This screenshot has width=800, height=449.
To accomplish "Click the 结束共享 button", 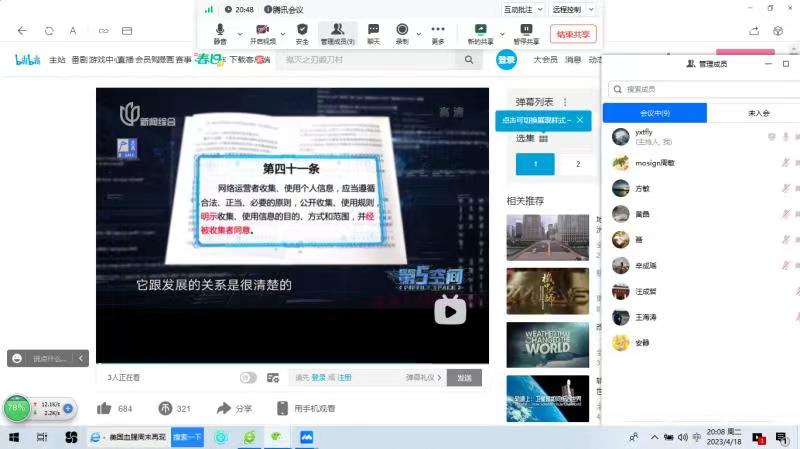I will pyautogui.click(x=573, y=34).
